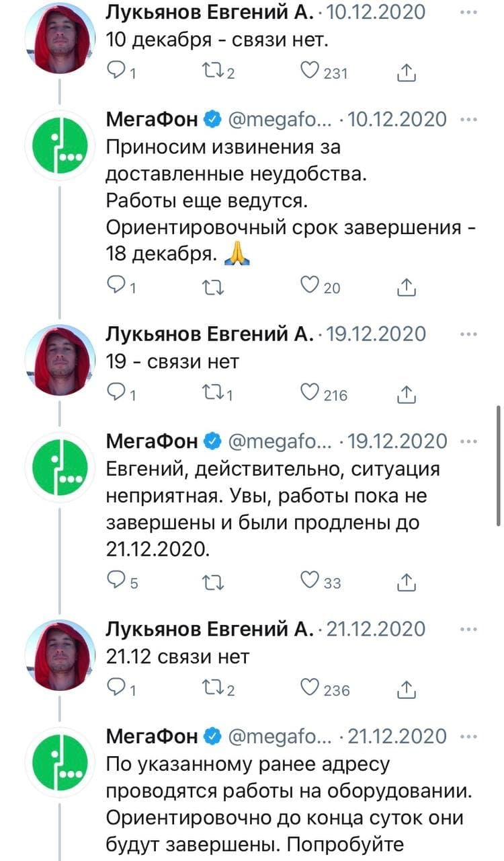Open the МегаФон profile name on 10.12.2020 reply
Viewport: 504px width, 861px height.
point(152,119)
